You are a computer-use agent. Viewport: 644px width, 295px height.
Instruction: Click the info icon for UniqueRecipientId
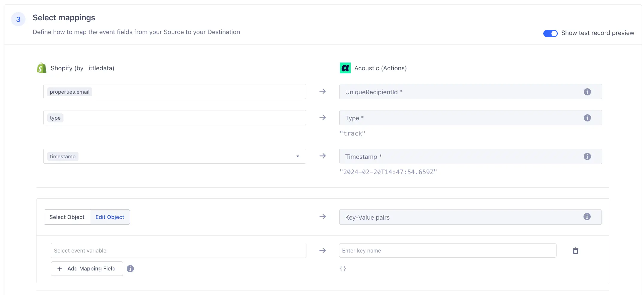tap(587, 92)
